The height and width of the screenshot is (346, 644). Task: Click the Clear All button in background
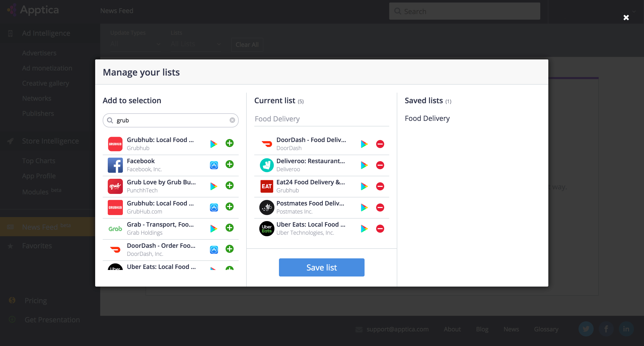pos(247,45)
